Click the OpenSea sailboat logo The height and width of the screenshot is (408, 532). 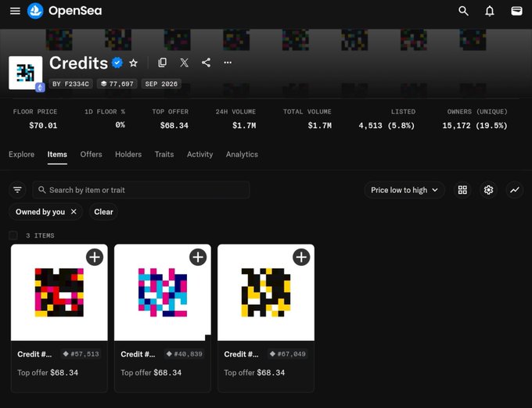point(35,11)
